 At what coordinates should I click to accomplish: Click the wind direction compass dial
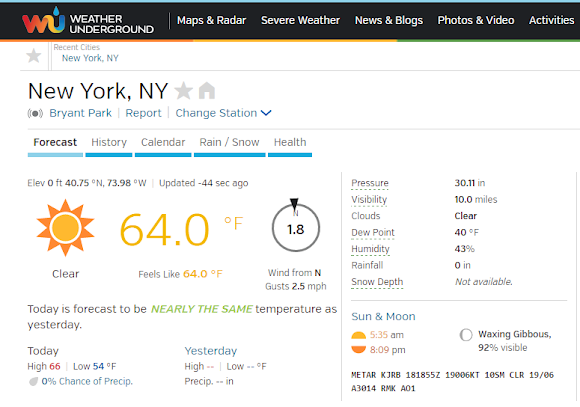point(296,226)
